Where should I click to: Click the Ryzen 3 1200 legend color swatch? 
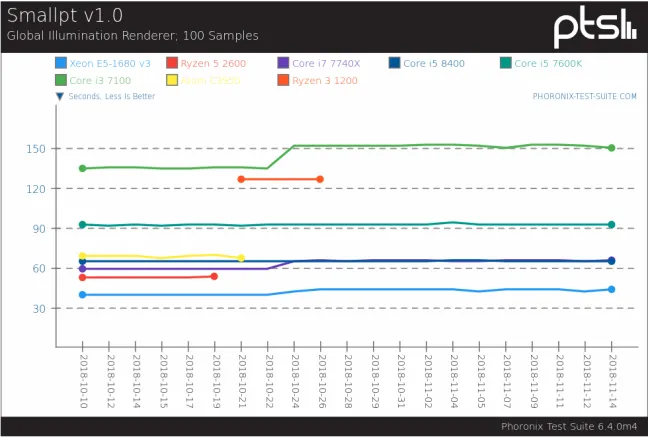[283, 80]
